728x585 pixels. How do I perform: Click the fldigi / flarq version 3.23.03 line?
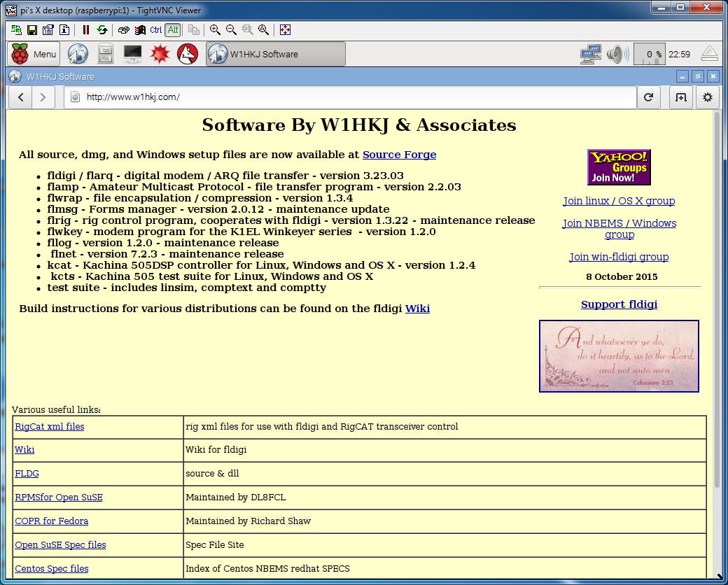click(225, 176)
